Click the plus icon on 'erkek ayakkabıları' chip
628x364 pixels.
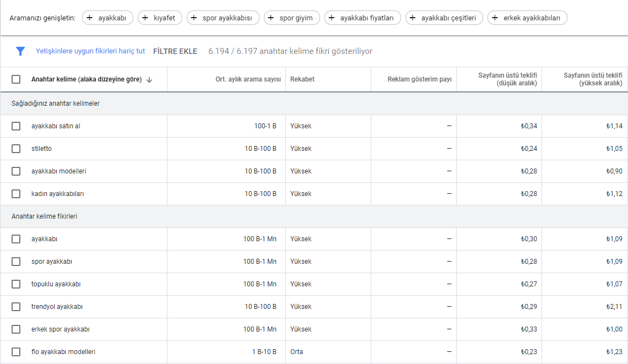coord(495,18)
